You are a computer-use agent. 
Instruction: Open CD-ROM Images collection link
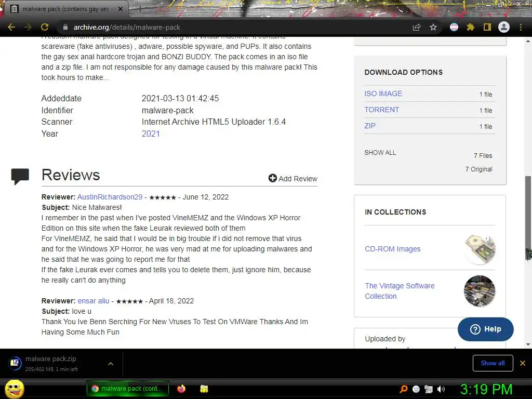pos(393,249)
